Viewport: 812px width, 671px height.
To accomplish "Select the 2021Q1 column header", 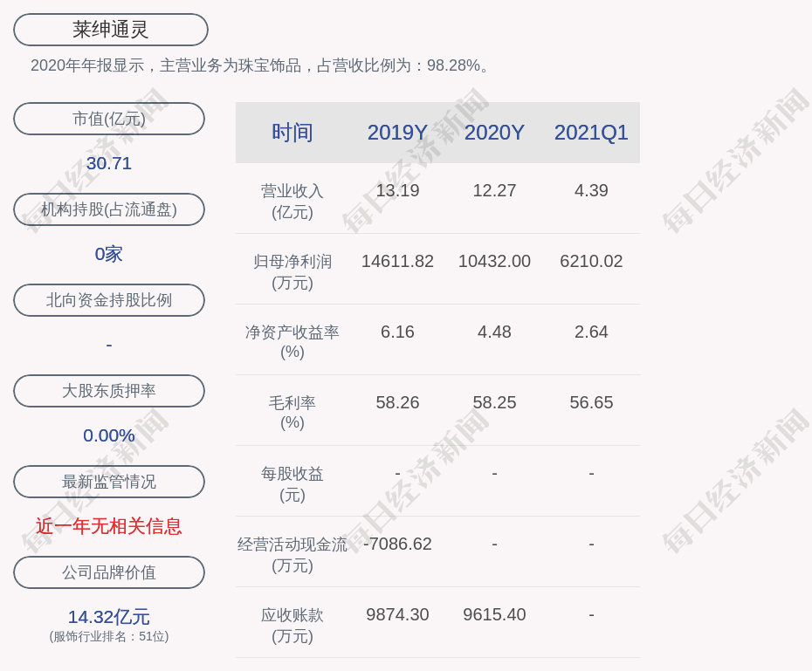I will 591,133.
